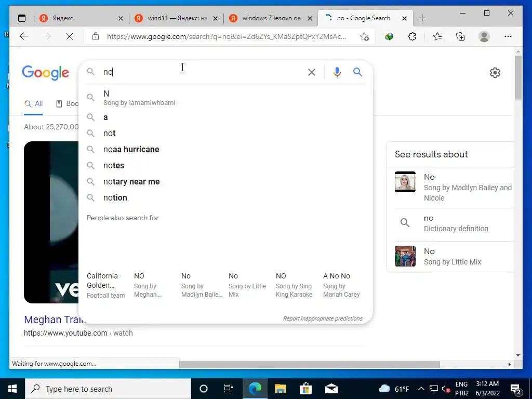The height and width of the screenshot is (399, 532).
Task: Open the Favorites list
Action: coord(437,36)
